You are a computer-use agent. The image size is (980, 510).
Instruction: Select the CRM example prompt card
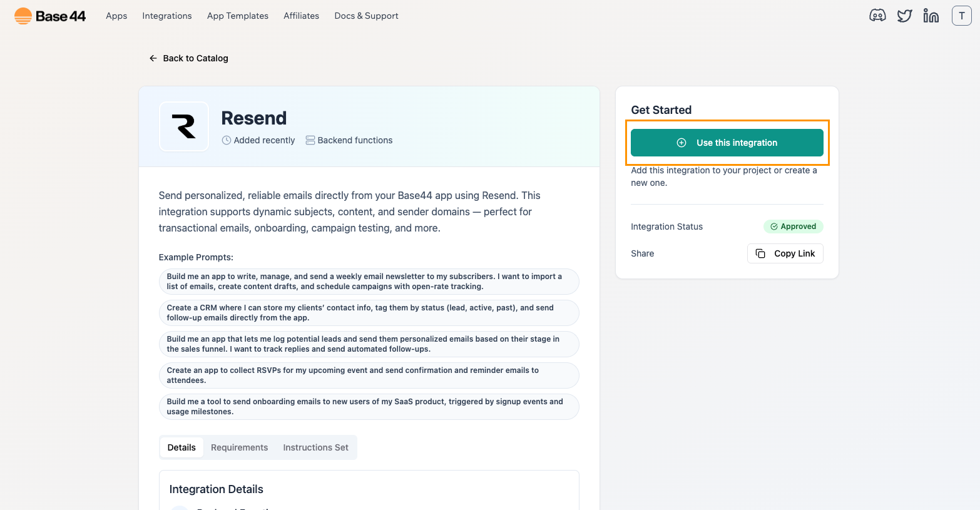(x=369, y=312)
